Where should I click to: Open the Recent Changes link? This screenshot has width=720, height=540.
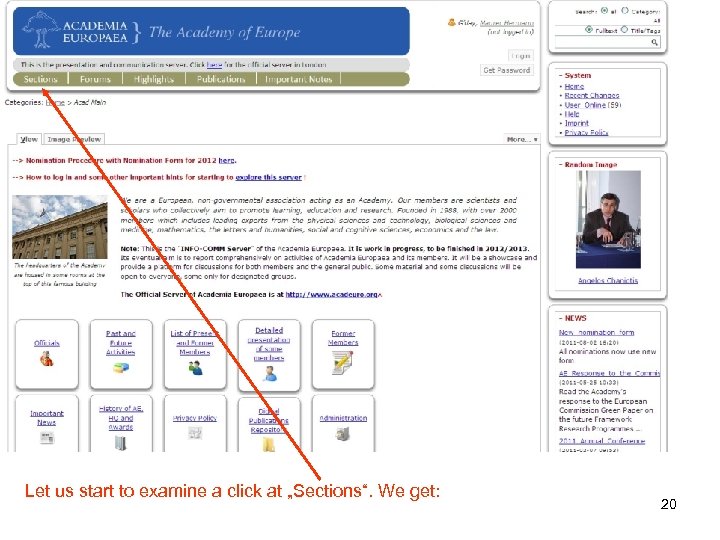pos(592,96)
